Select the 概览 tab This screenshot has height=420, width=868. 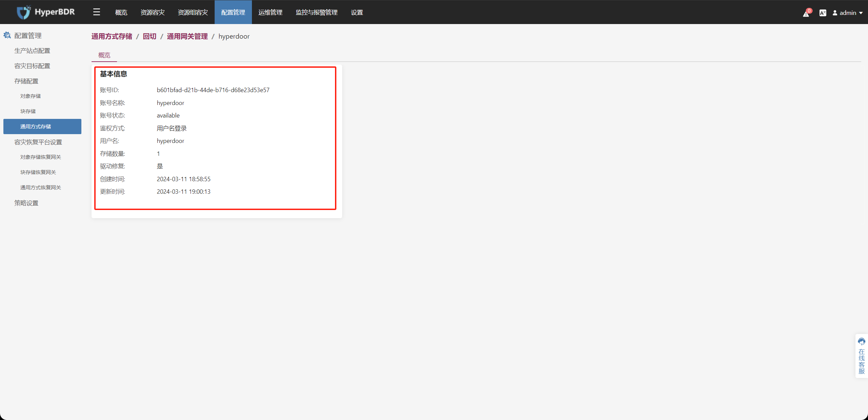coord(104,55)
